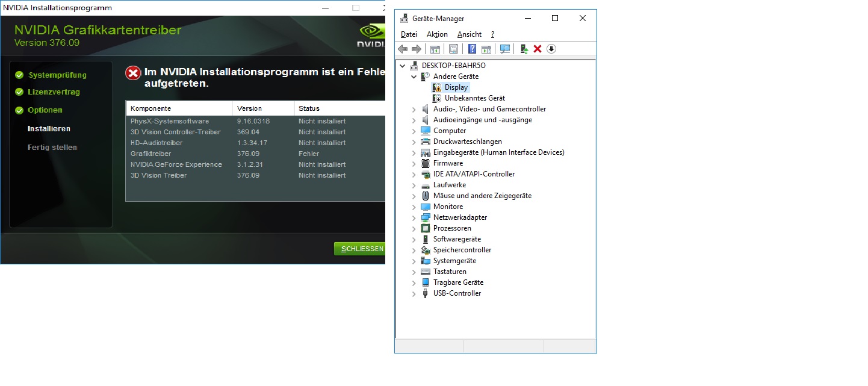The width and height of the screenshot is (868, 386).
Task: Expand Audioeingänge und -ausgänge
Action: tap(414, 120)
